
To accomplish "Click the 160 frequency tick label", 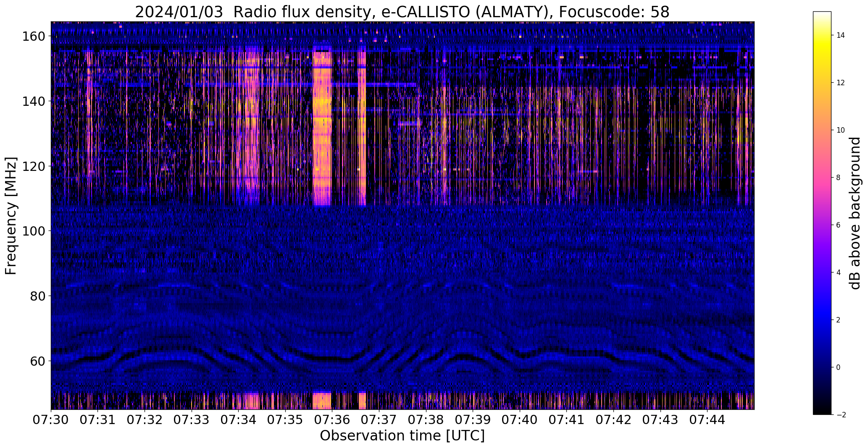I will 34,37.
